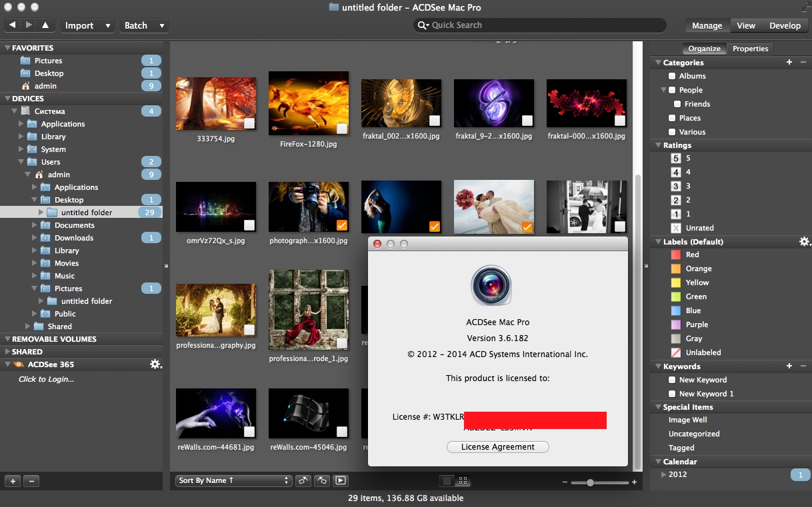Check the Friends category checkbox
This screenshot has width=812, height=507.
(x=677, y=104)
